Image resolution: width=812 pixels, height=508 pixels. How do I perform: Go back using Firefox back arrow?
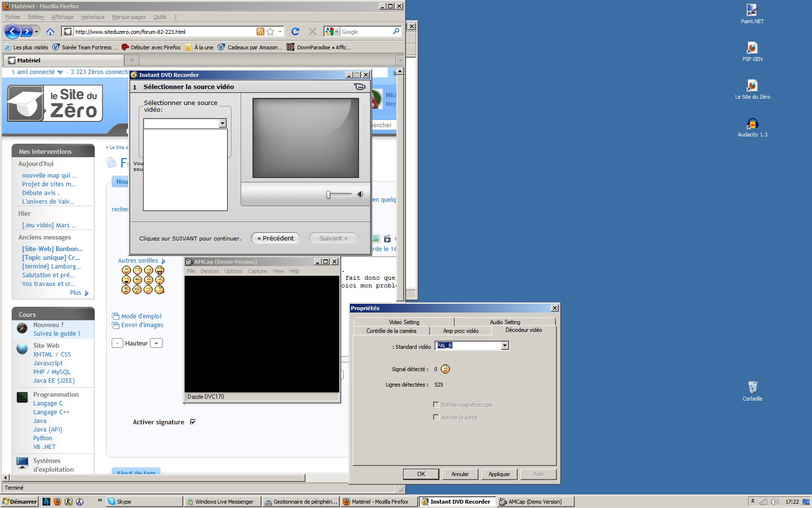[x=12, y=32]
